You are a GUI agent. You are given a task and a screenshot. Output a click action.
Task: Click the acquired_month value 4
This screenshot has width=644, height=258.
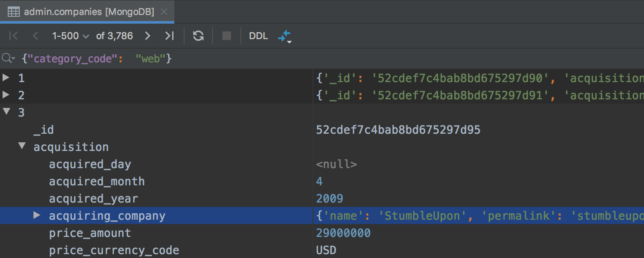(319, 181)
